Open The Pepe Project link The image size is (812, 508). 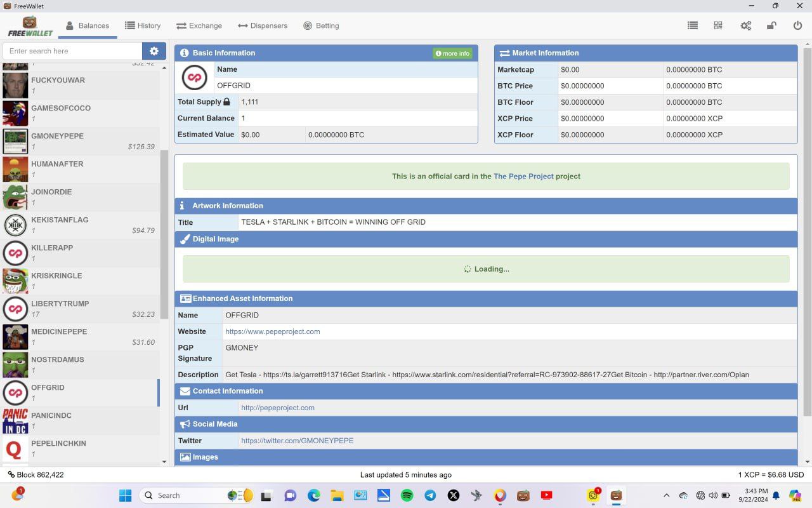523,177
